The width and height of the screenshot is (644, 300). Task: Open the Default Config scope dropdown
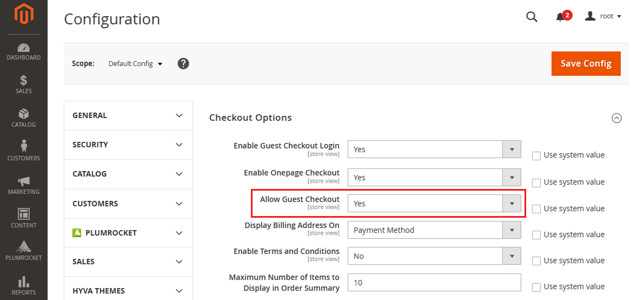[136, 64]
